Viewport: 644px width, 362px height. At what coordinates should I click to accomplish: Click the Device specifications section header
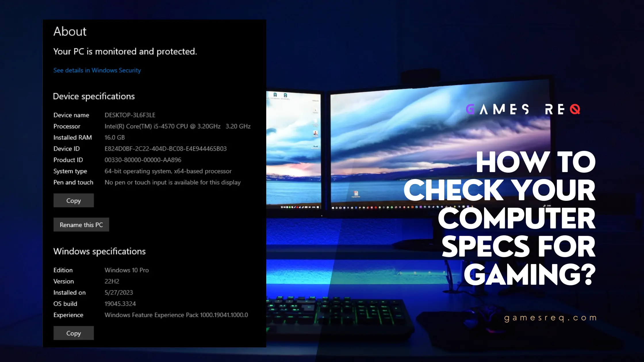(93, 96)
